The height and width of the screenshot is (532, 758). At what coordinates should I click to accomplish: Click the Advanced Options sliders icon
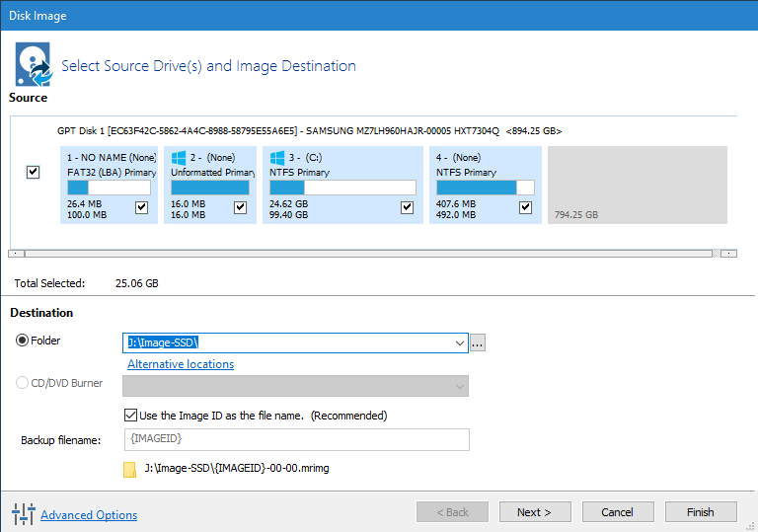click(x=24, y=513)
